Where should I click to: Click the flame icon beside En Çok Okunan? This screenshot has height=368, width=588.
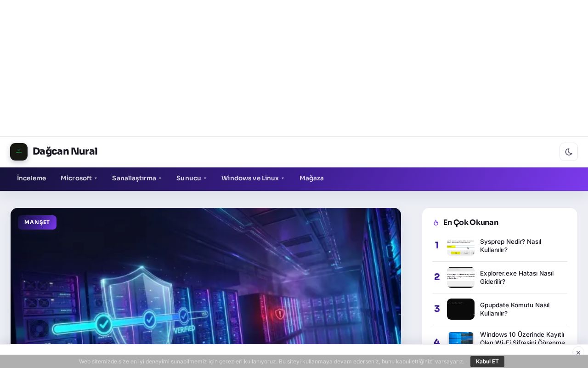coord(436,223)
